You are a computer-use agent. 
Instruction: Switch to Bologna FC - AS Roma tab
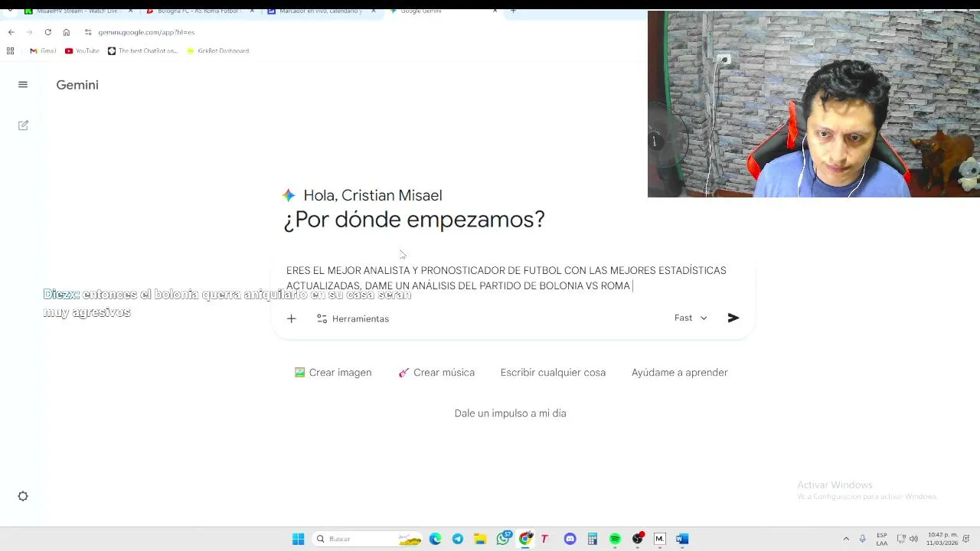pos(199,11)
